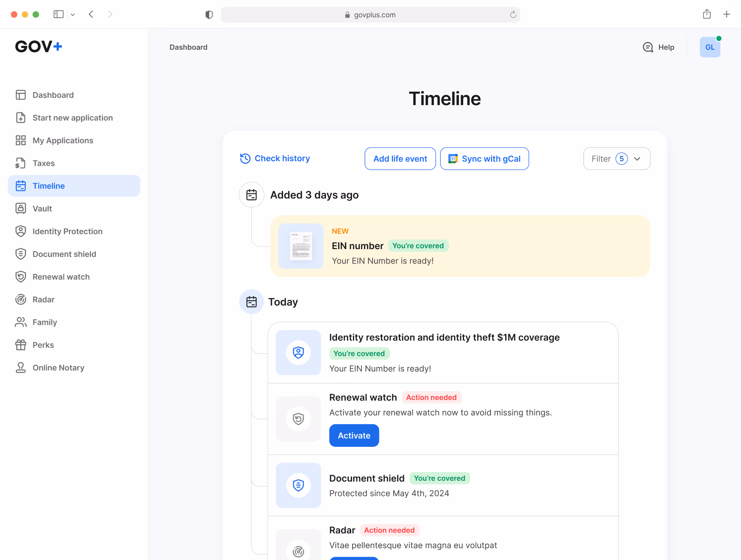The height and width of the screenshot is (560, 741).
Task: Go back in browser history
Action: tap(91, 14)
